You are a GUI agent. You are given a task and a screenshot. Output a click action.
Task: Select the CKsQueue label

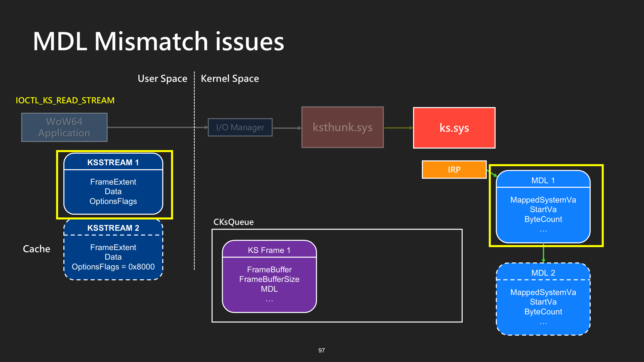[233, 222]
